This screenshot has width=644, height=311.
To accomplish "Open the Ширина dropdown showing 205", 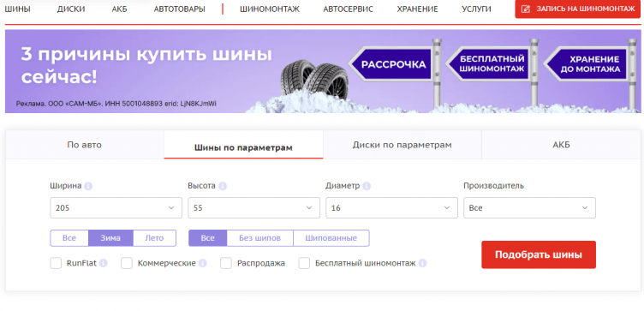I will click(x=116, y=208).
